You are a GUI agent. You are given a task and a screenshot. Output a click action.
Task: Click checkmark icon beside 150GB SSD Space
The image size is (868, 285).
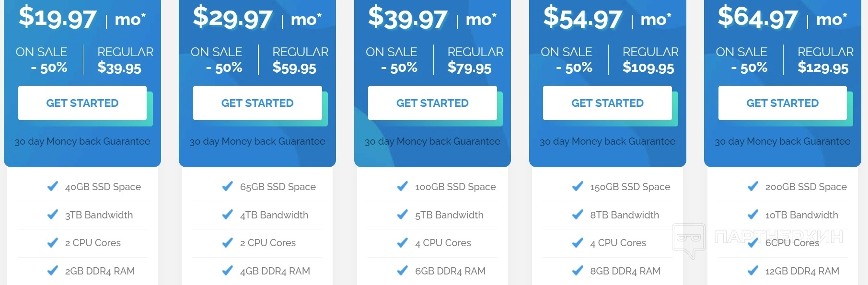tap(578, 186)
